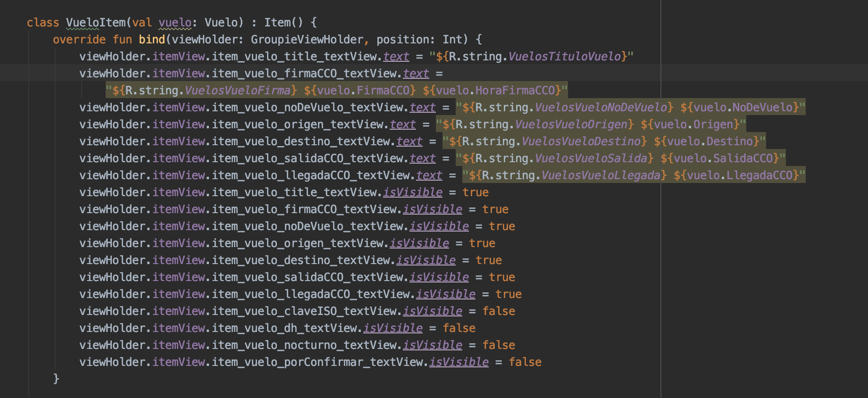
Task: Click item_vuelo_dh_textView identifier
Action: click(285, 328)
